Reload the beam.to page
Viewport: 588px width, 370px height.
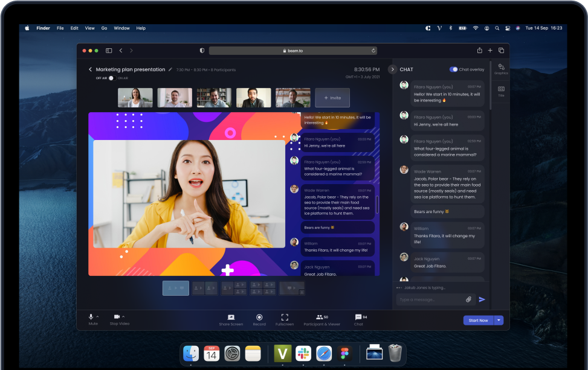coord(373,51)
